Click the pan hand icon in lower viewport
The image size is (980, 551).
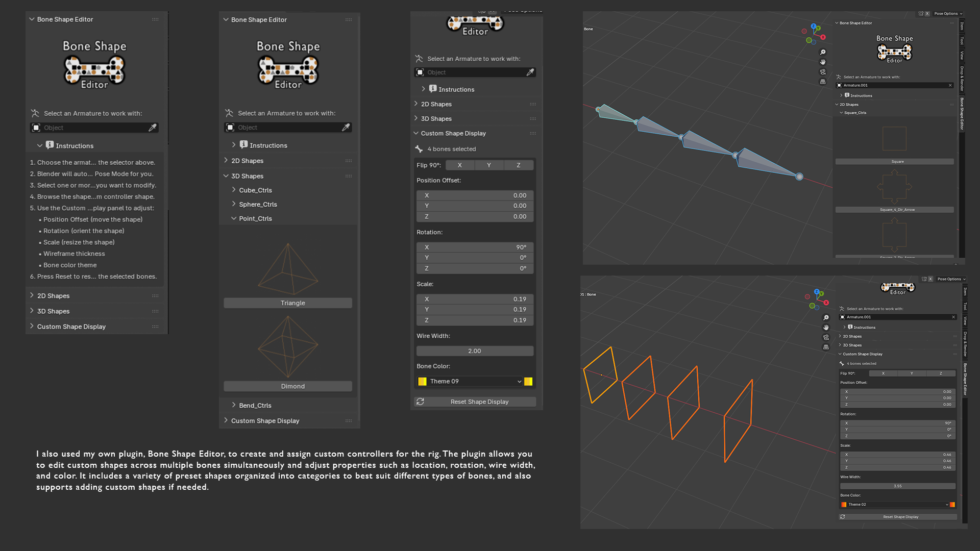pyautogui.click(x=826, y=328)
